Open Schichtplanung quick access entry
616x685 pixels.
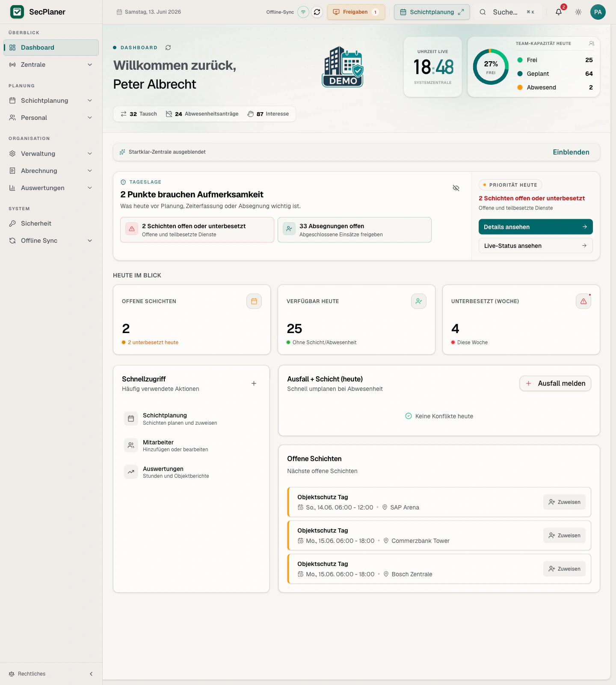coord(191,419)
